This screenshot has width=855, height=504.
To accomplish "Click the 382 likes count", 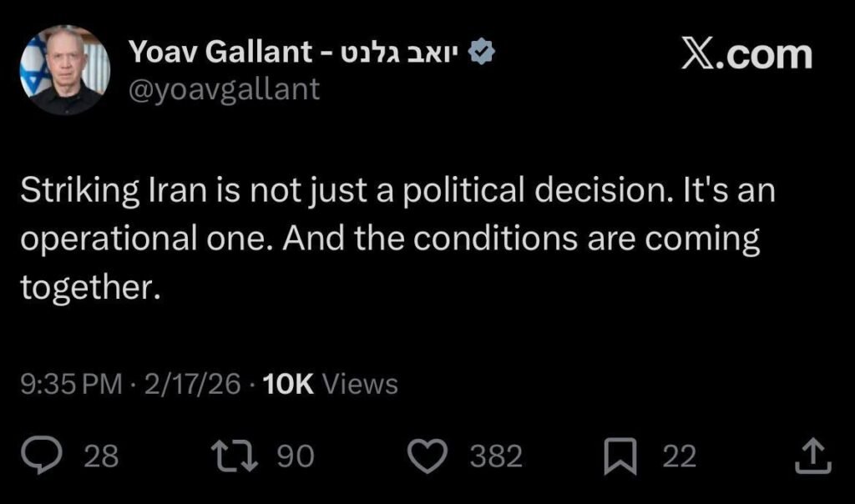I will pos(496,456).
